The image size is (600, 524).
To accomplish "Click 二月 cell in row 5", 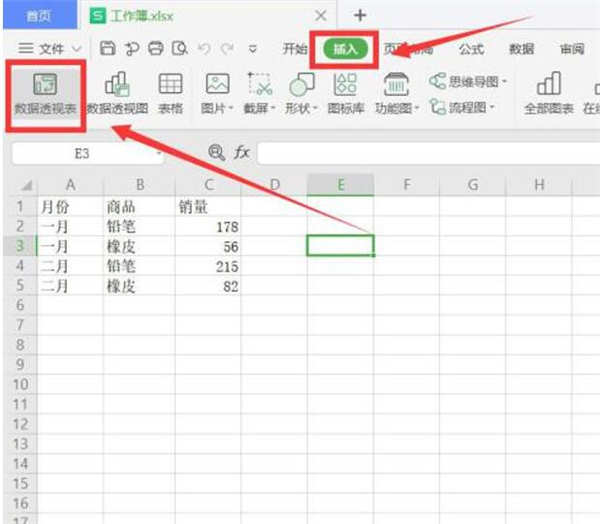I will pyautogui.click(x=70, y=286).
